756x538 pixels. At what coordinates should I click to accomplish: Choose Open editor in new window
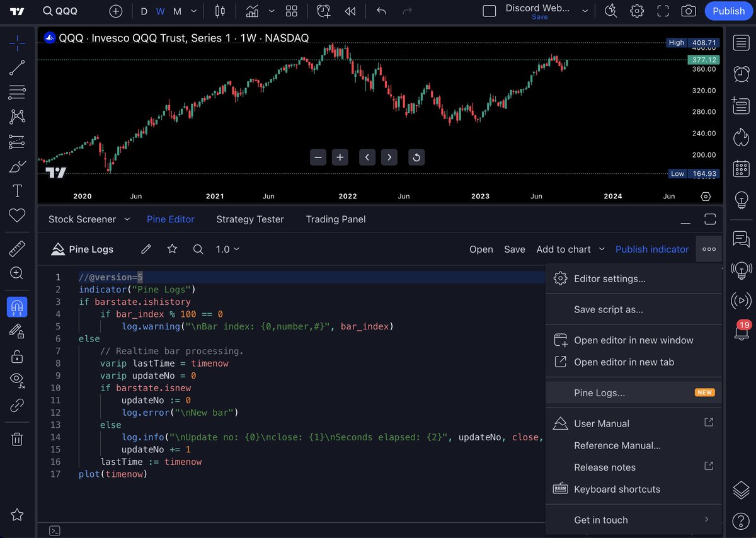633,340
